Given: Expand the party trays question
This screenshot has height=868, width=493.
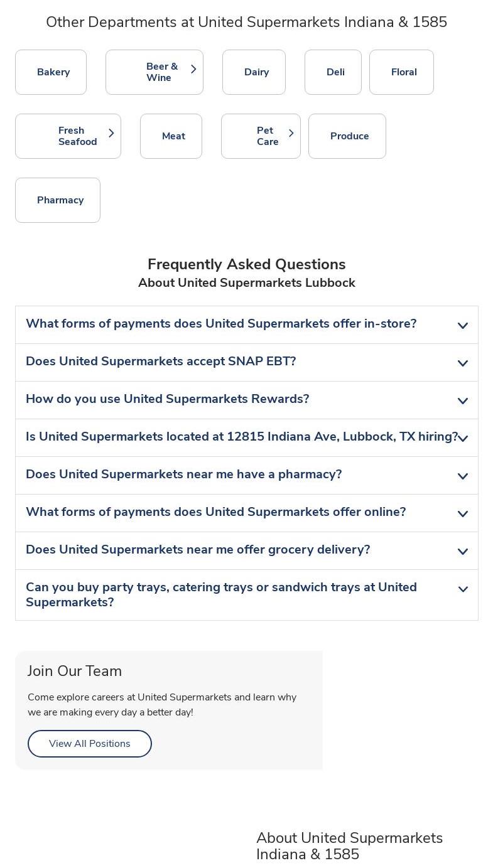Looking at the screenshot, I should (x=246, y=594).
